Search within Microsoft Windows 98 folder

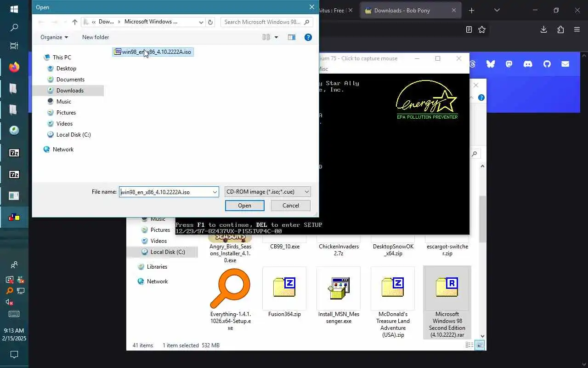pos(266,22)
